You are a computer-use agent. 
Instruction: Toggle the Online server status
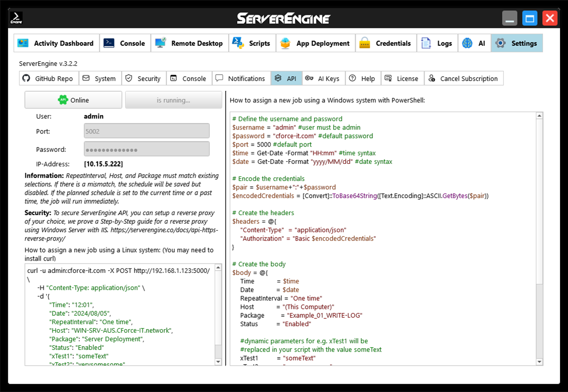click(x=73, y=100)
